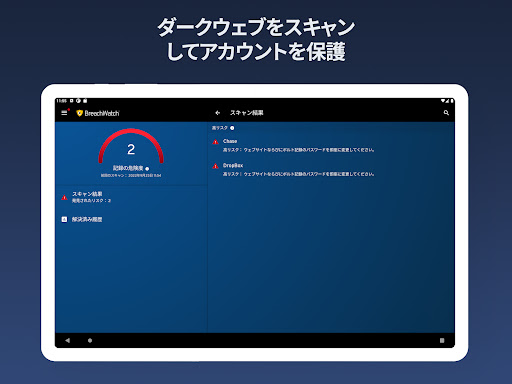Click the last scan date text
This screenshot has height=384, width=512.
click(x=131, y=175)
